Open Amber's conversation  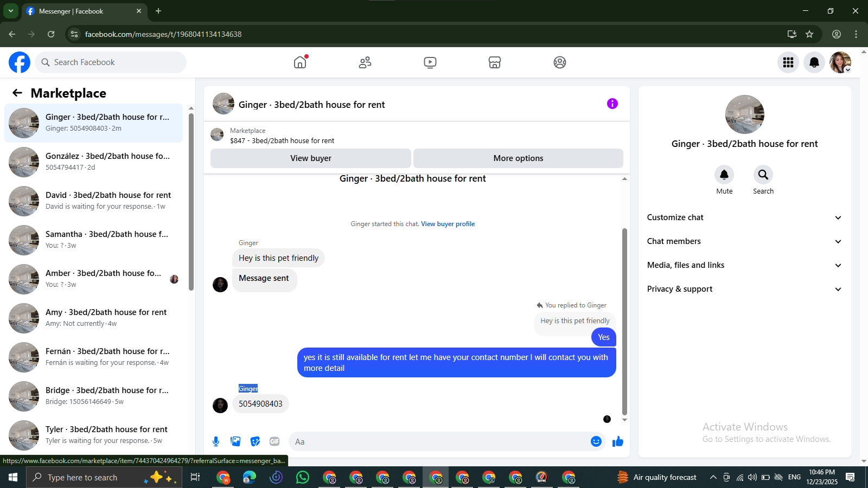93,279
